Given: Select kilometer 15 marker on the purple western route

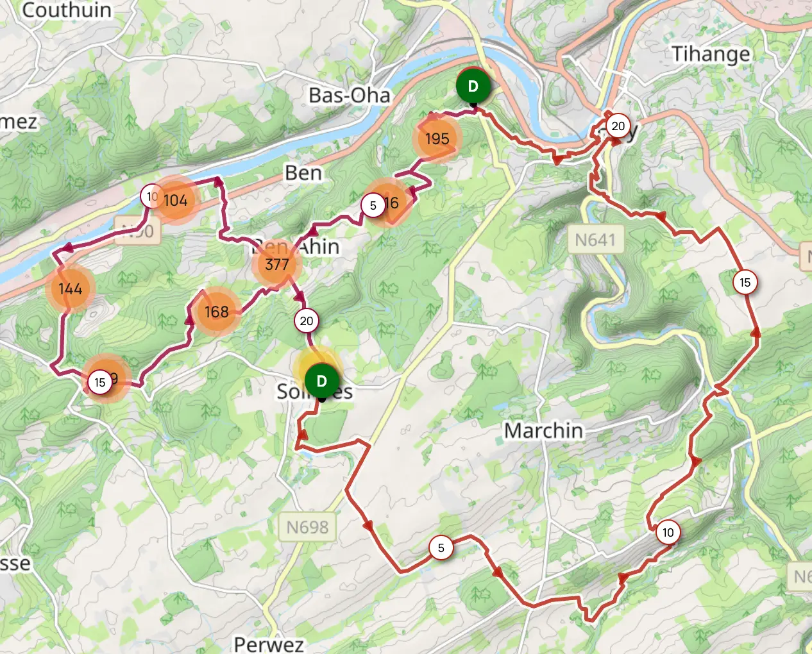Looking at the screenshot, I should (x=99, y=383).
